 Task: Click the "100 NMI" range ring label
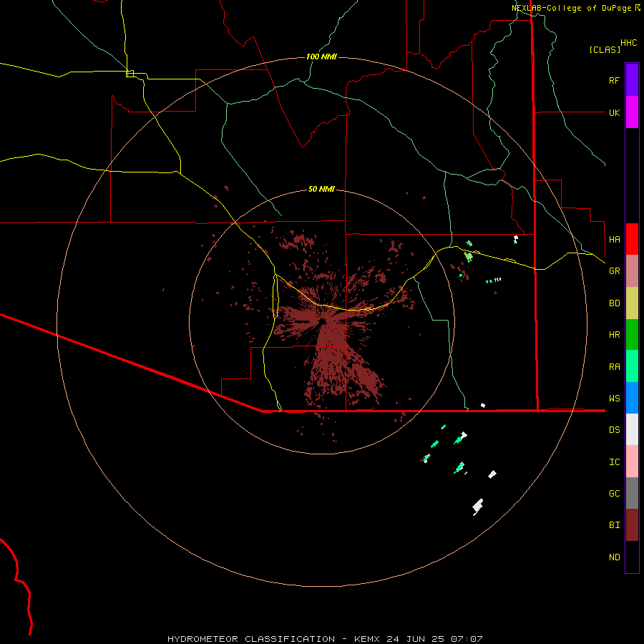pyautogui.click(x=321, y=57)
